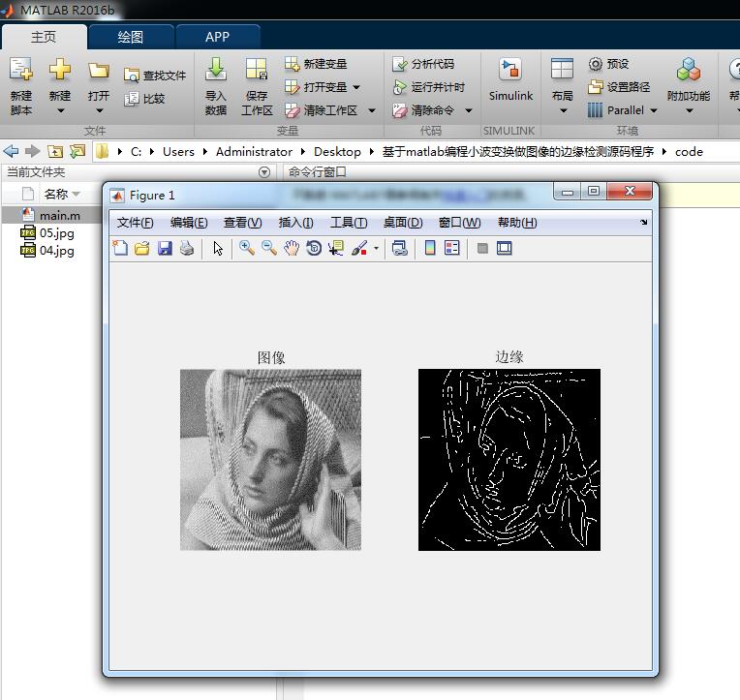This screenshot has height=700, width=740.
Task: Launch Simulink from the ribbon
Action: [x=510, y=79]
